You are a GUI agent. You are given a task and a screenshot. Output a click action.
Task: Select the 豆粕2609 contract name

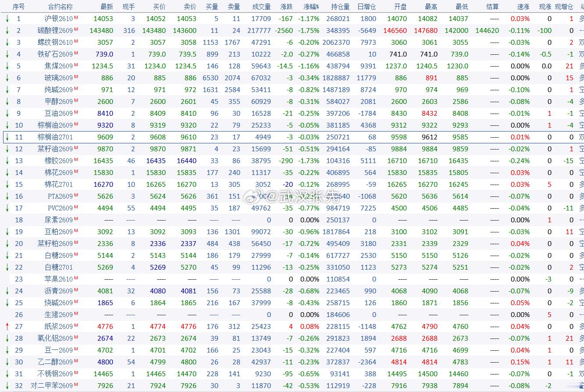(58, 232)
